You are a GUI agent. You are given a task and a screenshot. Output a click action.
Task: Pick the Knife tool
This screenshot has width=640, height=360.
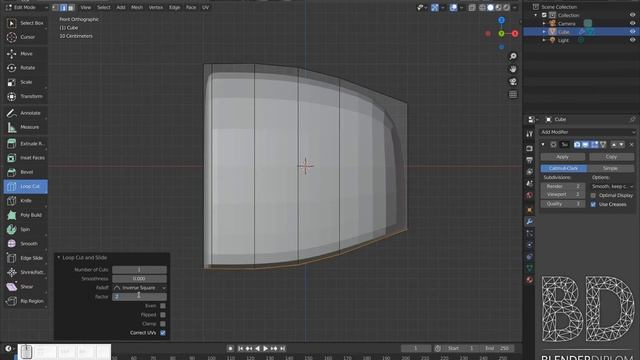[25, 201]
